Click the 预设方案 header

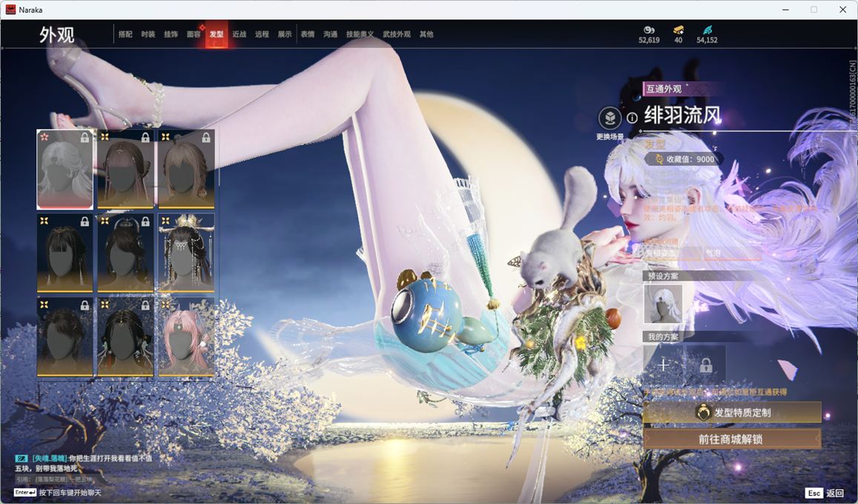point(663,276)
